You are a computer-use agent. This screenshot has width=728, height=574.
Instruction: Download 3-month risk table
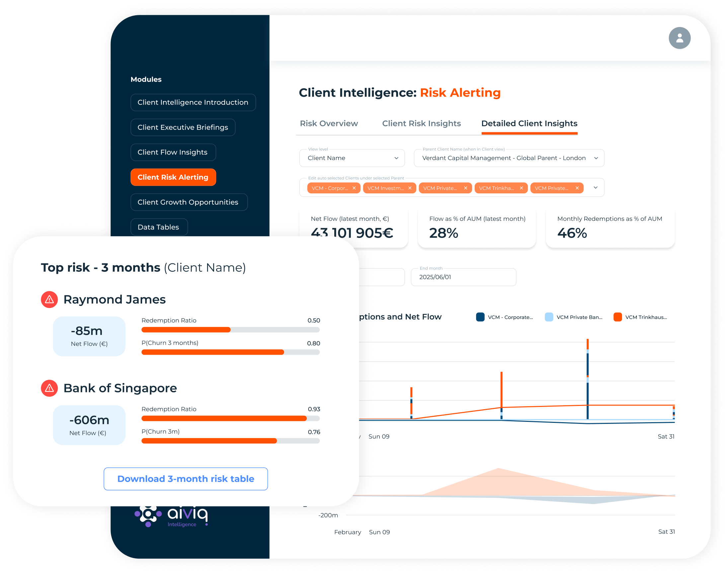(x=185, y=479)
